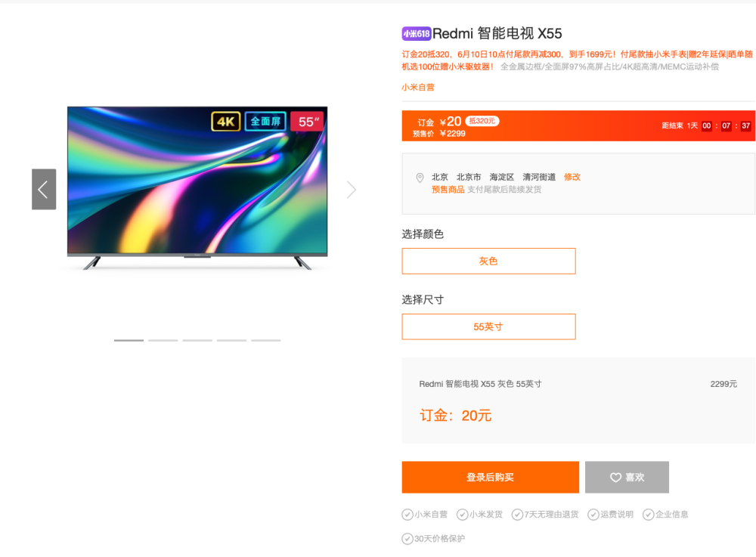Click the location pin icon beside 北京
This screenshot has height=557, width=756.
click(x=420, y=178)
